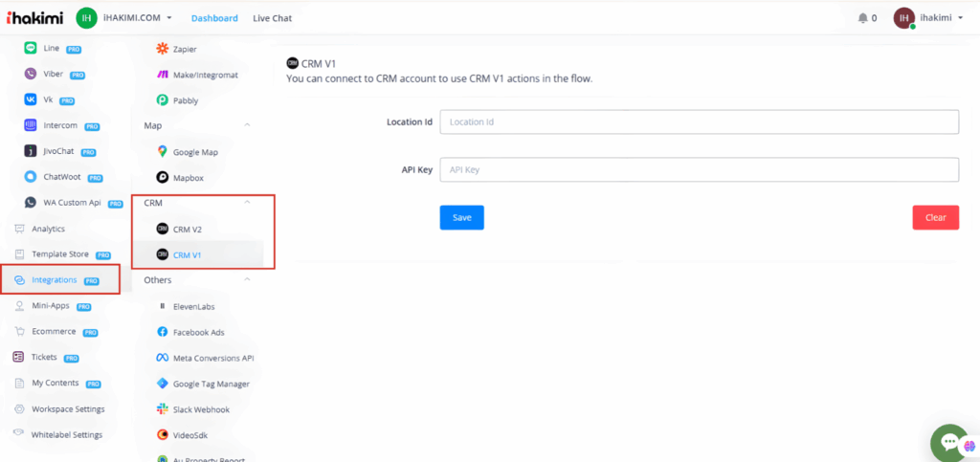This screenshot has width=980, height=462.
Task: Open the Facebook Ads integration
Action: click(198, 332)
